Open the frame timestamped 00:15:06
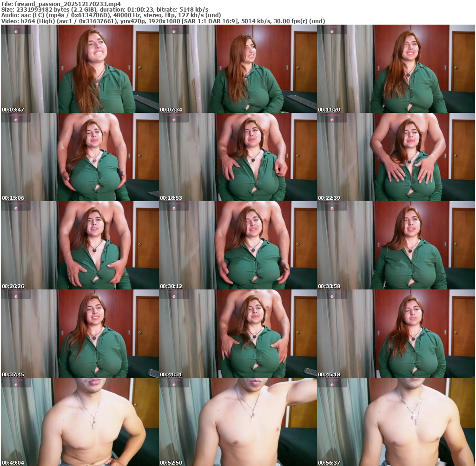 tap(79, 157)
